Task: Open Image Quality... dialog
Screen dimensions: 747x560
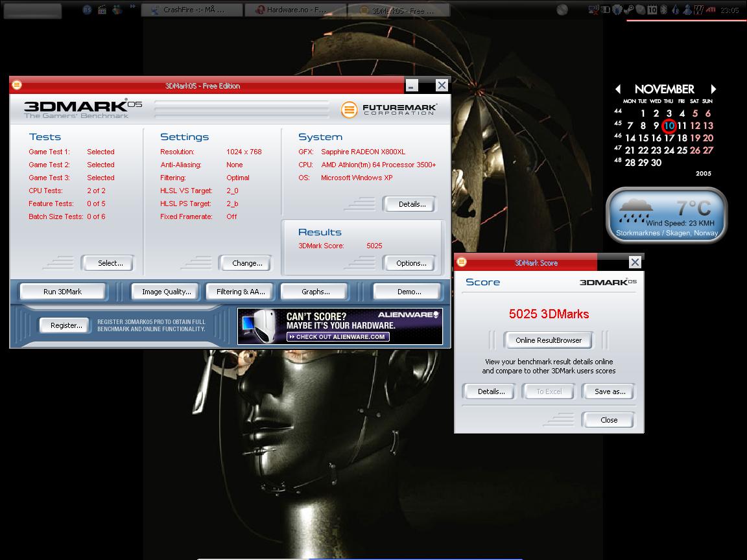Action: point(166,292)
